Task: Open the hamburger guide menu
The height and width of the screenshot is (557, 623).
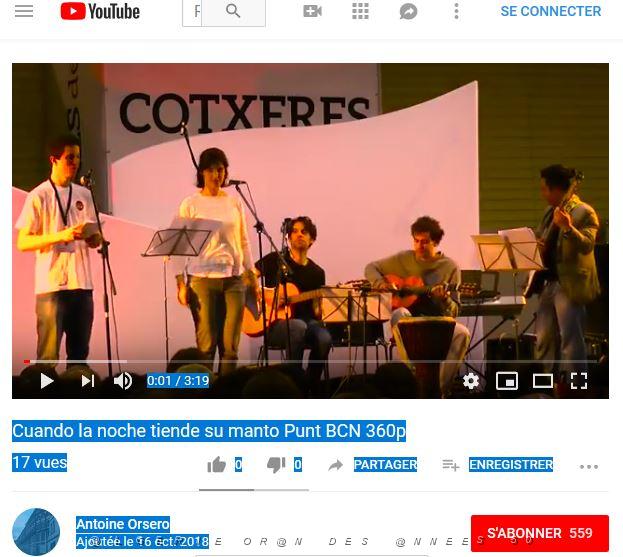Action: pyautogui.click(x=24, y=11)
